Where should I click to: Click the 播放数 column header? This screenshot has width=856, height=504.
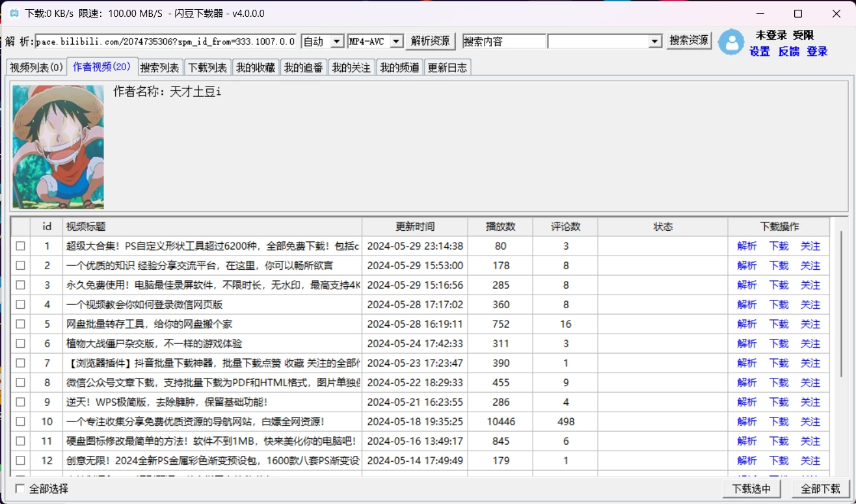(x=500, y=226)
